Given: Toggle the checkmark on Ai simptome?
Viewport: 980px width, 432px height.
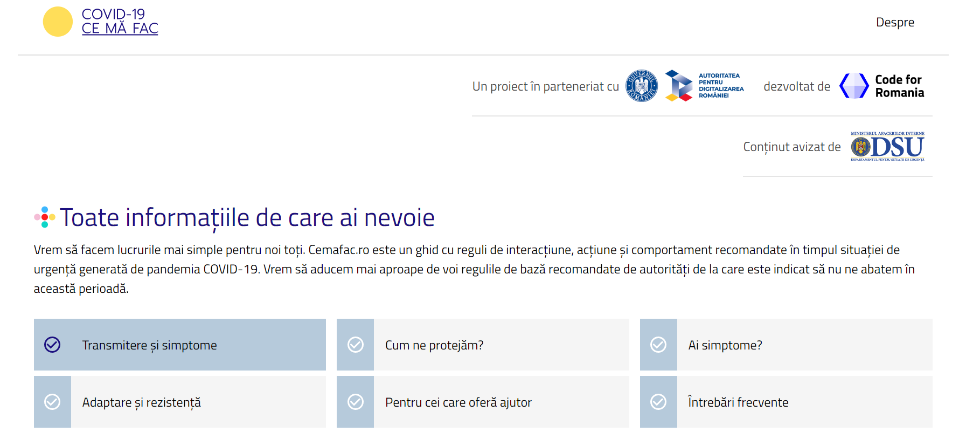Looking at the screenshot, I should [x=658, y=345].
